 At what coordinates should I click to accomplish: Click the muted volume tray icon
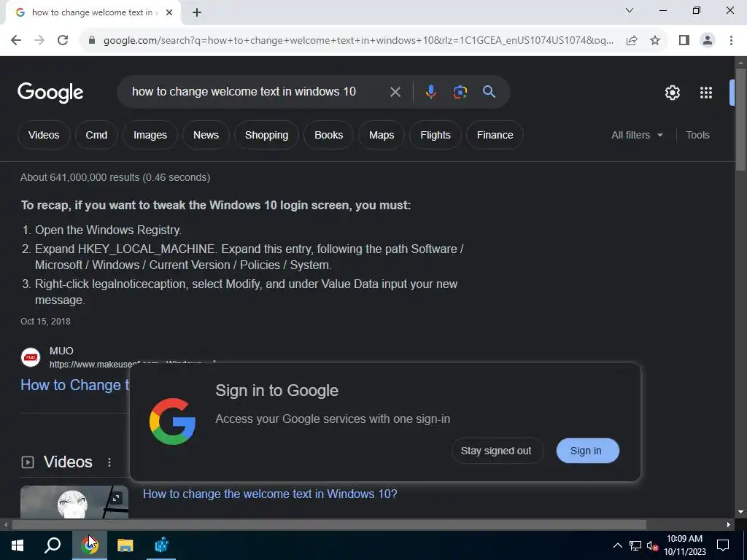[652, 545]
